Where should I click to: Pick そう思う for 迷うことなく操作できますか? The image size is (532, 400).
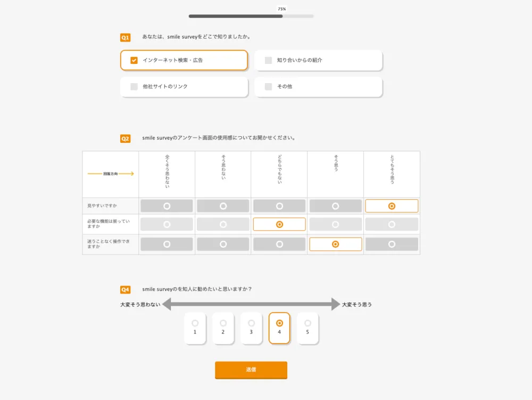pos(336,244)
